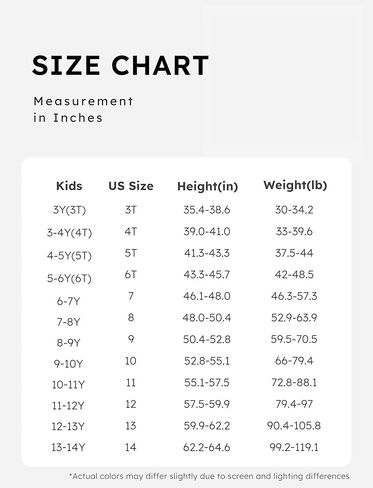Click the 9-10Y kids size
Screen dimensions: 373x488
point(68,363)
